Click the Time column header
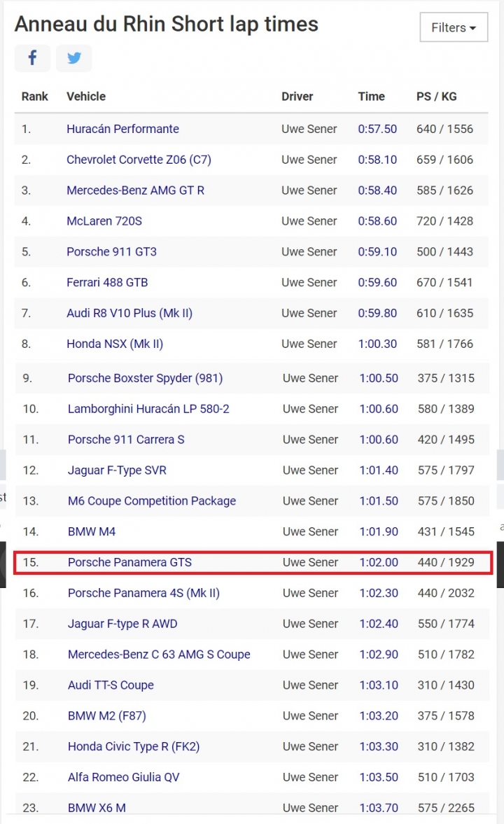 372,97
